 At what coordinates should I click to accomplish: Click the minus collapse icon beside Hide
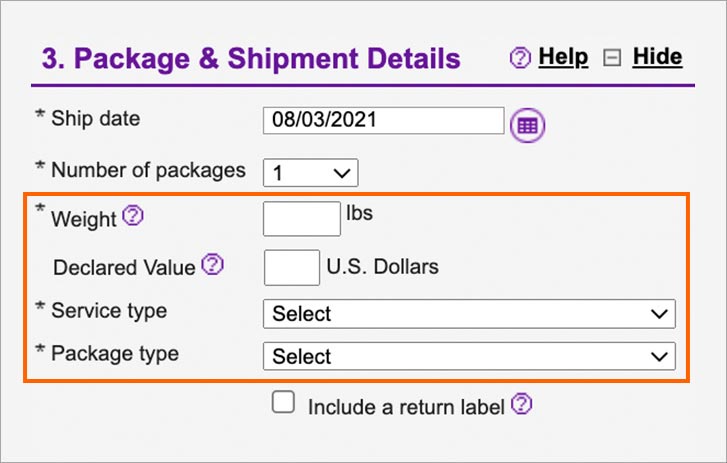pyautogui.click(x=612, y=58)
